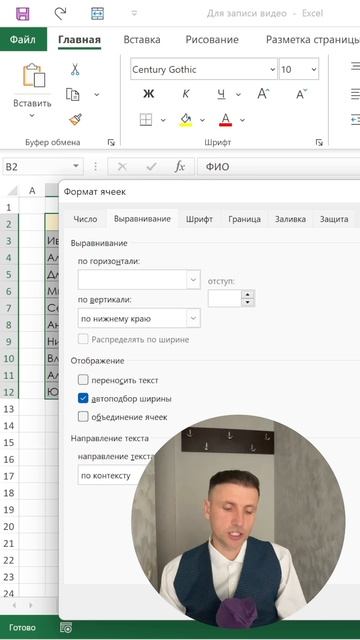Viewport: 360px width, 640px height.
Task: Click the borders grid icon
Action: coord(146,120)
